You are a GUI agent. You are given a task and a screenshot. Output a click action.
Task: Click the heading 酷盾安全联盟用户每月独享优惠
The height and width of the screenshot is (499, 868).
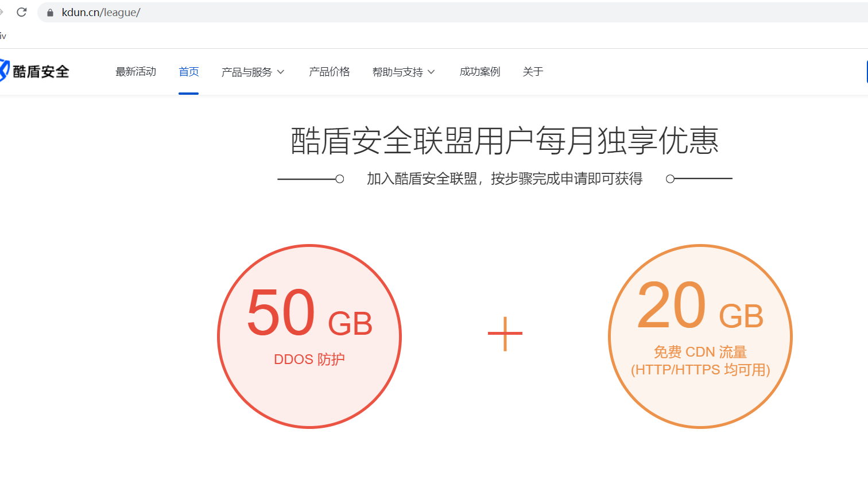(505, 141)
